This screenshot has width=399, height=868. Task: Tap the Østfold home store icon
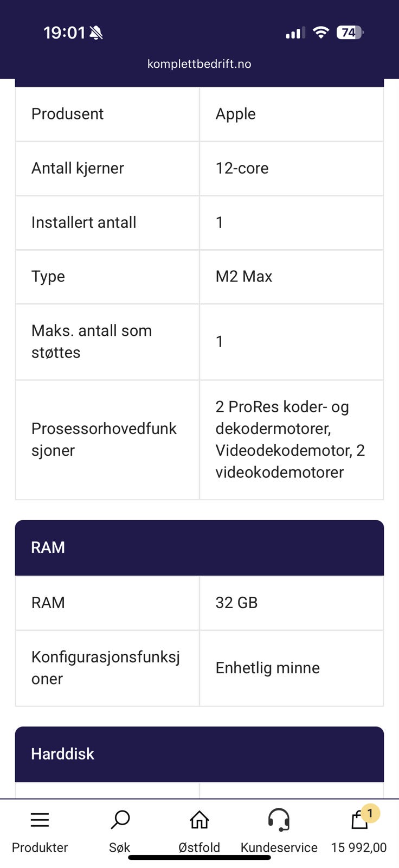point(199,820)
